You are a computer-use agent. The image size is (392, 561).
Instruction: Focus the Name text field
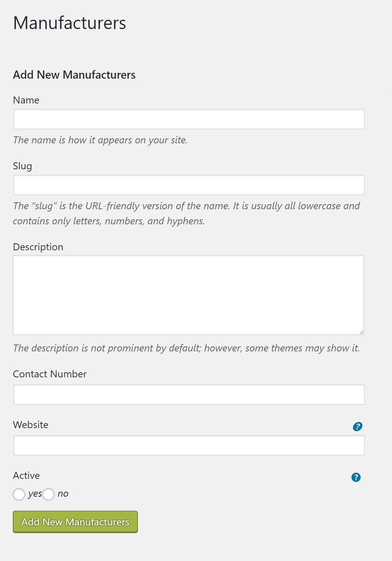tap(189, 119)
